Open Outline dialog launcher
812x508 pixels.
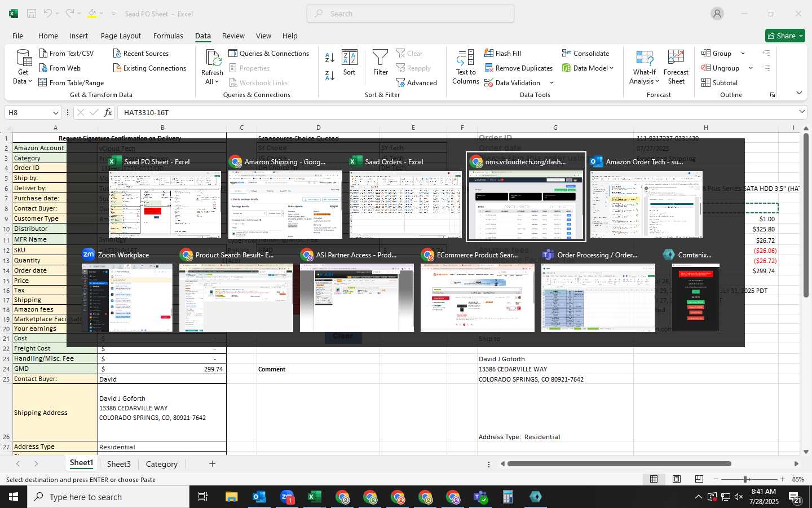pos(773,95)
